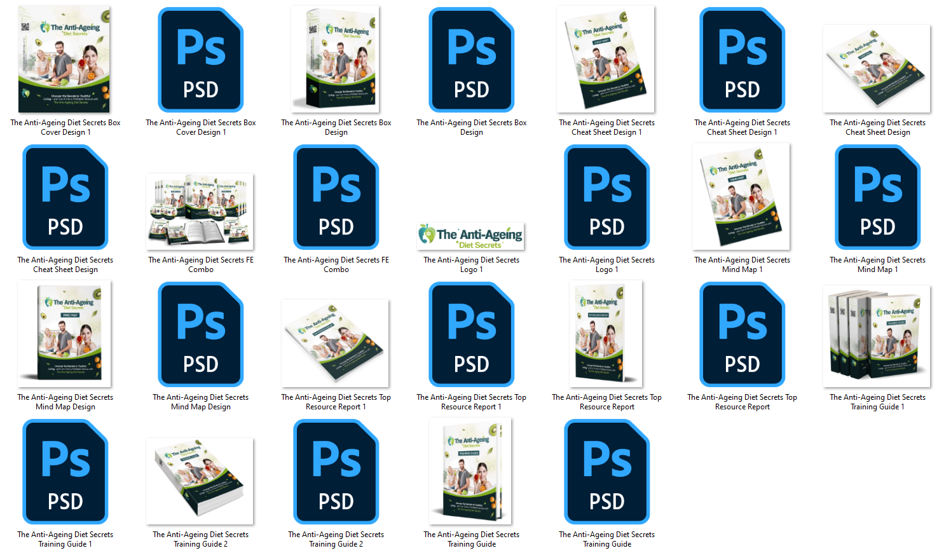Image resolution: width=944 pixels, height=560 pixels.
Task: Open the Box Design image preview thumbnail
Action: [x=336, y=60]
